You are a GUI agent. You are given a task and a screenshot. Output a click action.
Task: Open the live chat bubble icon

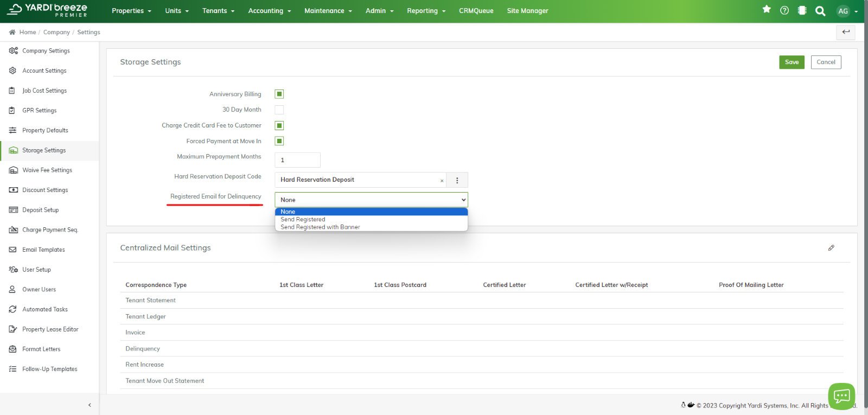click(x=841, y=396)
